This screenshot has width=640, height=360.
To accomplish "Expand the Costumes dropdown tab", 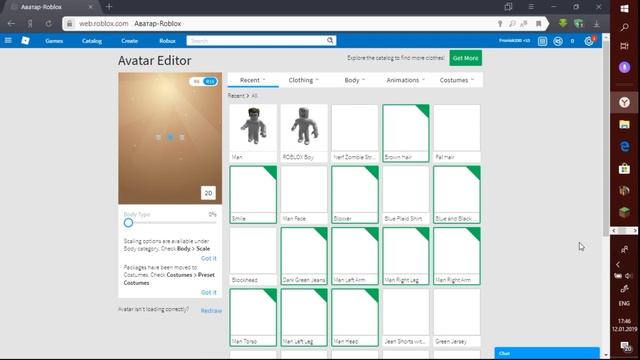I will 457,80.
